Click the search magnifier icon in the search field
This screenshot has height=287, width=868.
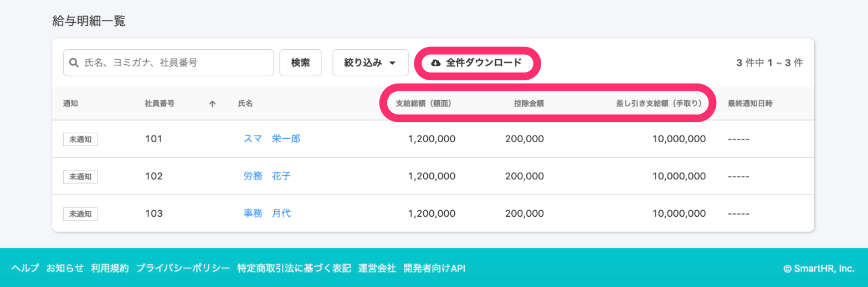74,63
